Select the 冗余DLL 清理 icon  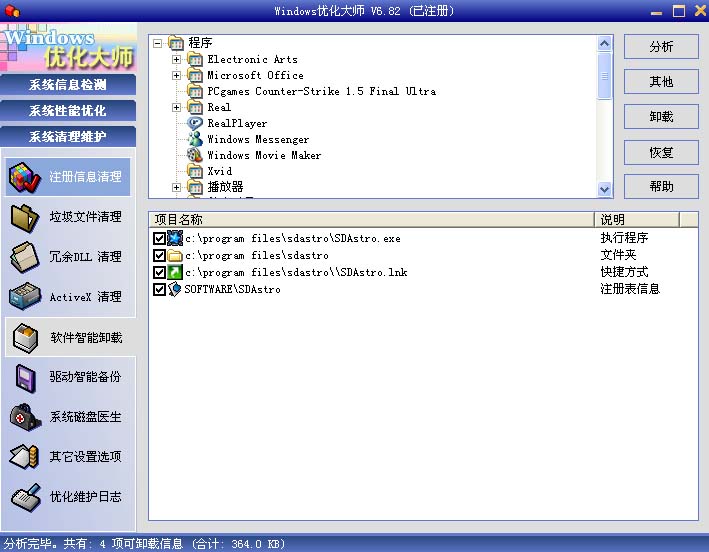point(25,257)
